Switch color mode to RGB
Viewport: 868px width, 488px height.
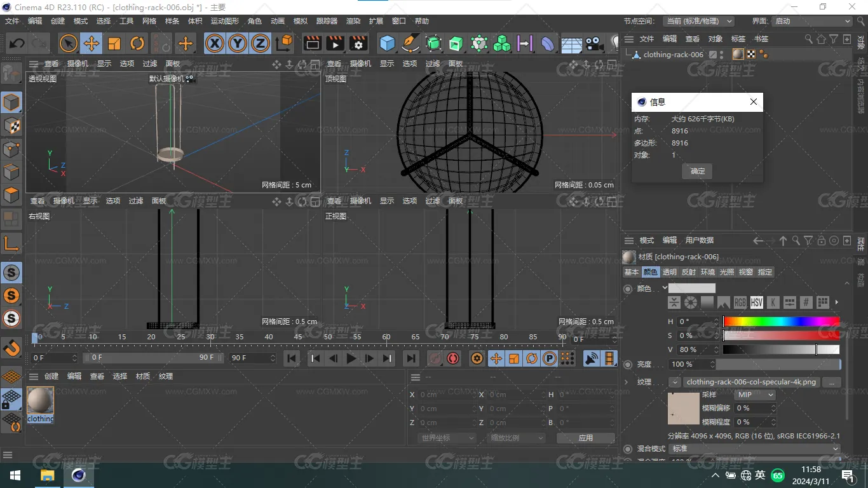tap(740, 302)
